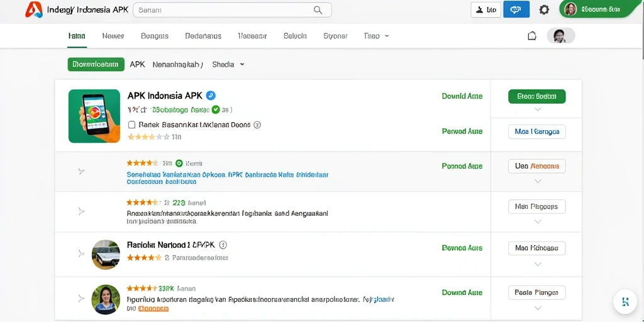The height and width of the screenshot is (322, 644).
Task: Click the blue verified badge by APK Indonesia
Action: coord(211,96)
